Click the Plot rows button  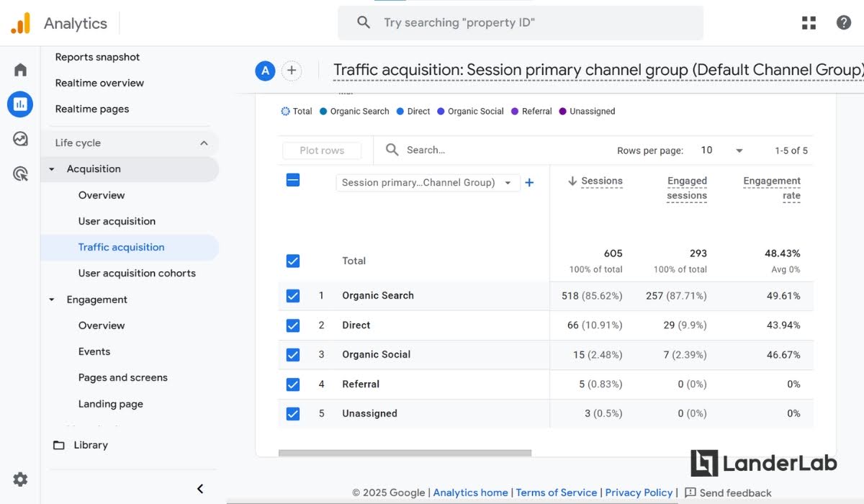click(322, 150)
